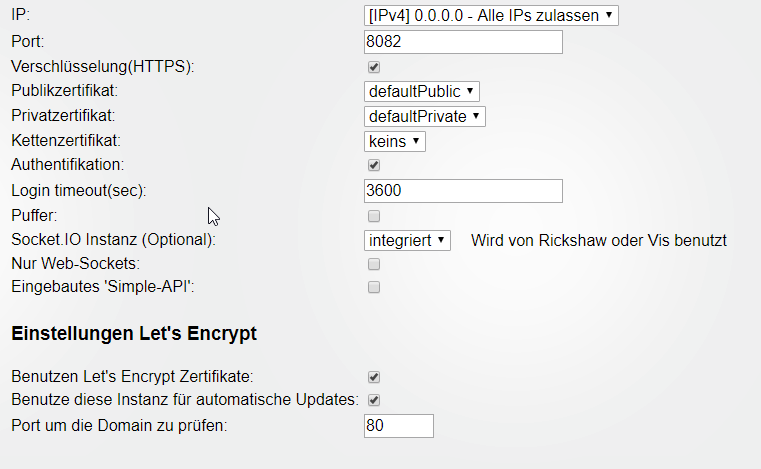This screenshot has width=761, height=469.
Task: Toggle automatic updates instance checkbox
Action: pyautogui.click(x=374, y=400)
